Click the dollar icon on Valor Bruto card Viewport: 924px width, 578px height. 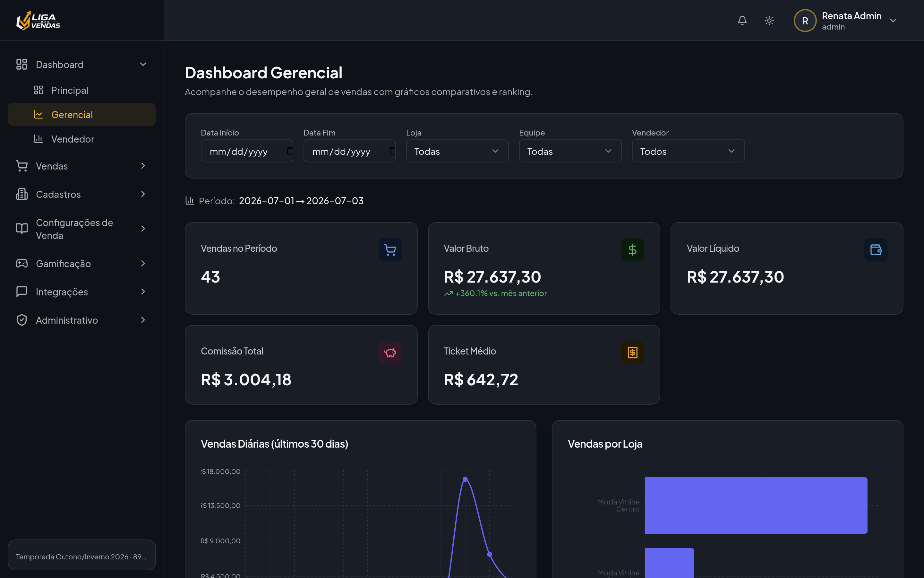coord(633,250)
